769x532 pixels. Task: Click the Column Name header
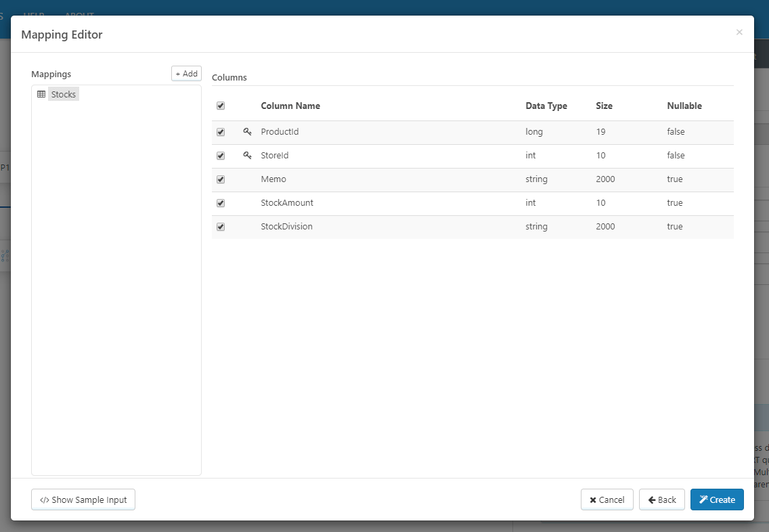[290, 106]
